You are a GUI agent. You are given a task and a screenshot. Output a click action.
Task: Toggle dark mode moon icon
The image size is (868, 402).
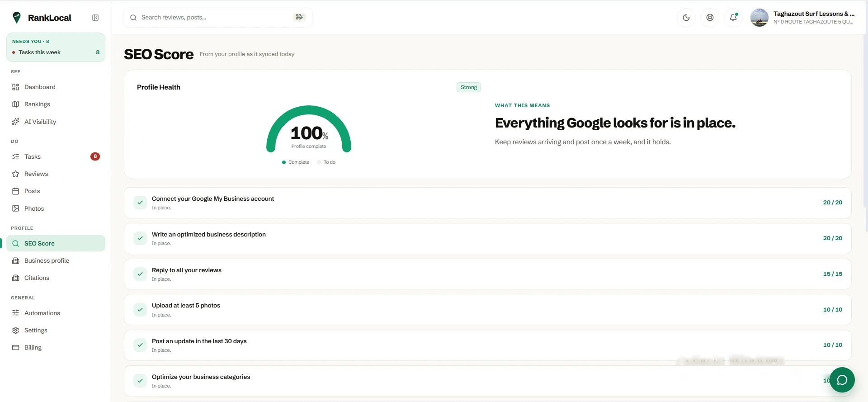(x=686, y=18)
